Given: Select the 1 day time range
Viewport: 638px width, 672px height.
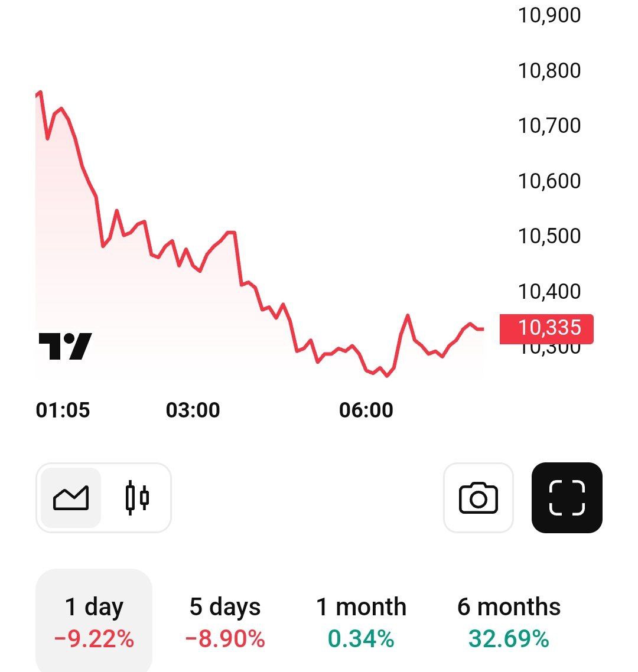Looking at the screenshot, I should pyautogui.click(x=94, y=620).
